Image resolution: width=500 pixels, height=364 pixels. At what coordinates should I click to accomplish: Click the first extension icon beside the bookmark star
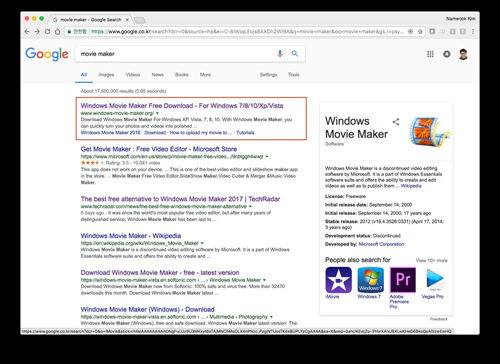pyautogui.click(x=432, y=32)
